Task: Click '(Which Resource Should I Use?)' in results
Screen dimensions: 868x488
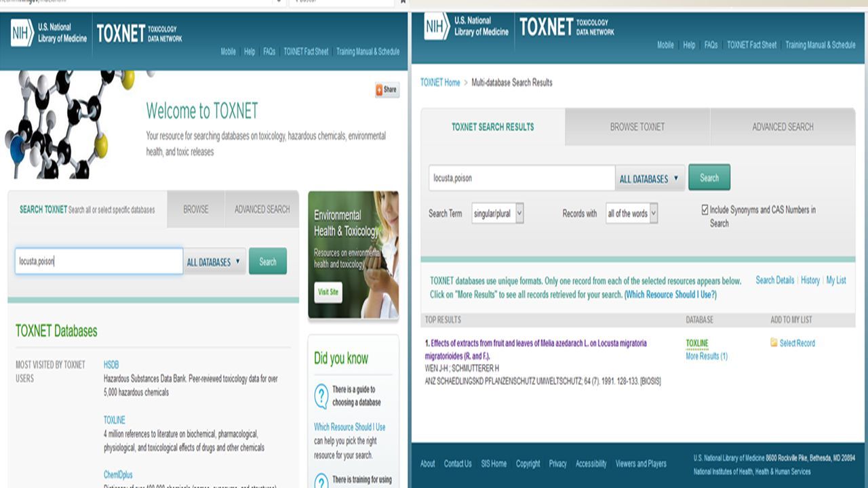Action: [671, 295]
